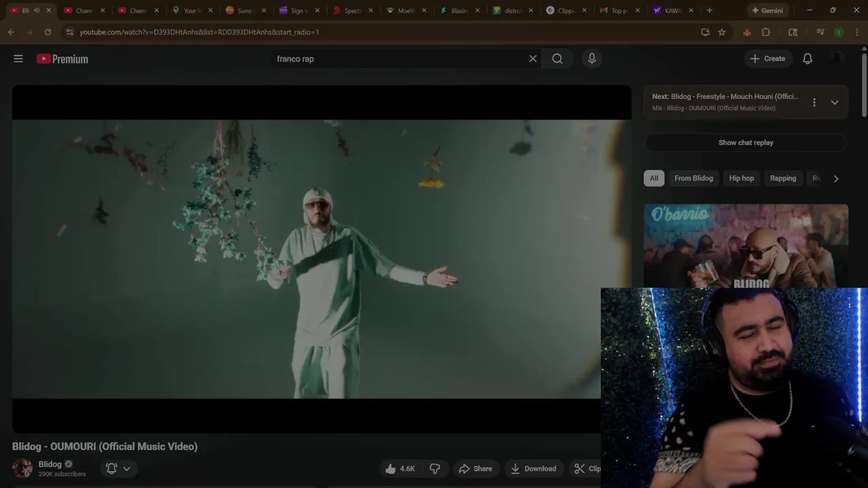868x488 pixels.
Task: Open the account avatar menu
Action: pos(837,59)
